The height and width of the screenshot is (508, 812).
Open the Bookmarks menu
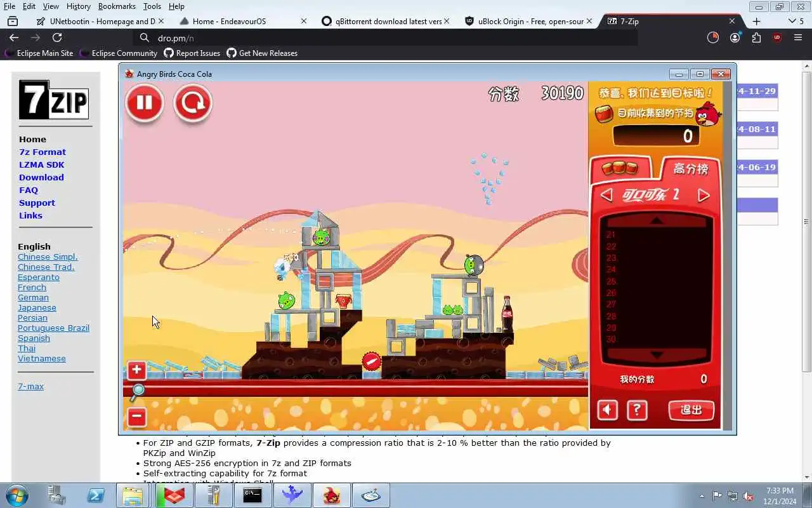click(117, 6)
